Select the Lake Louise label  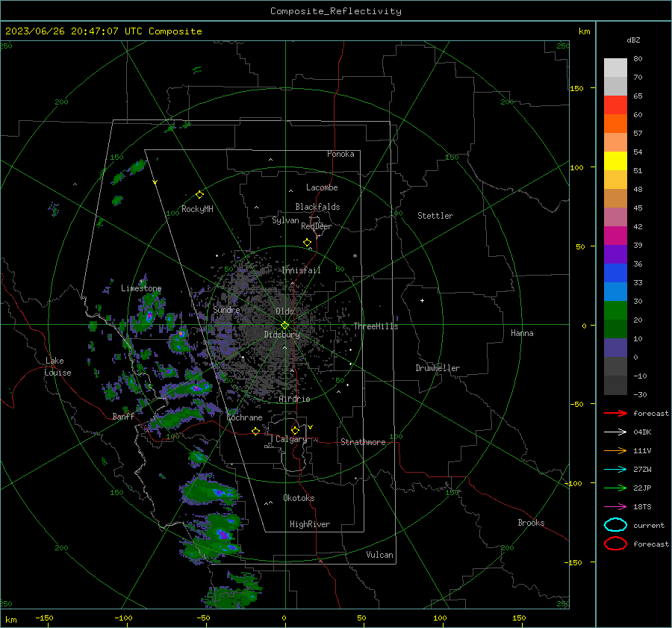[57, 367]
